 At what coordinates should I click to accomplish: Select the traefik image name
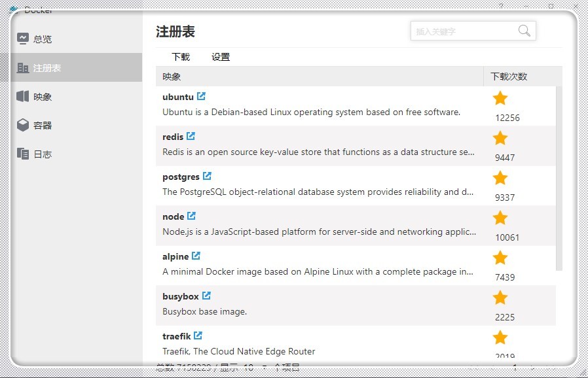coord(177,336)
